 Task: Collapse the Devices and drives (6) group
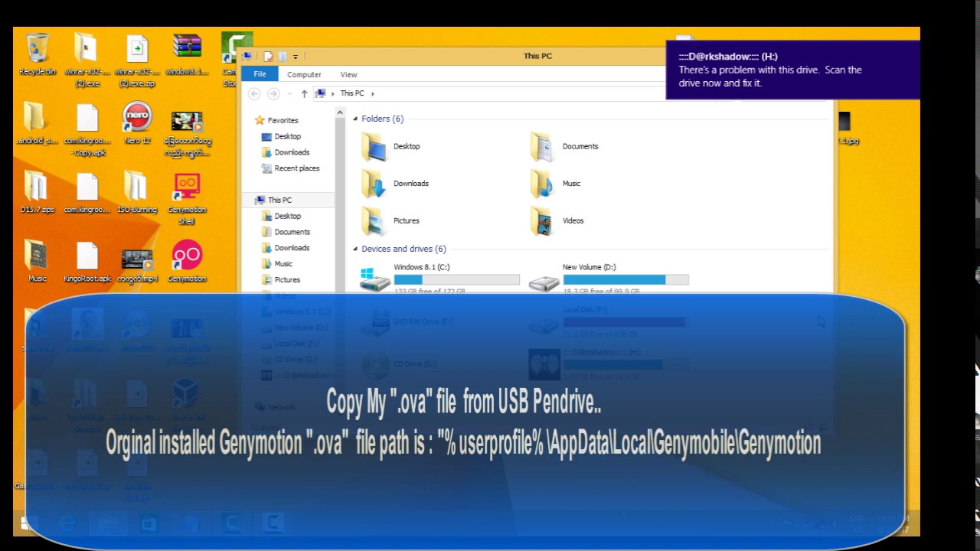(355, 249)
